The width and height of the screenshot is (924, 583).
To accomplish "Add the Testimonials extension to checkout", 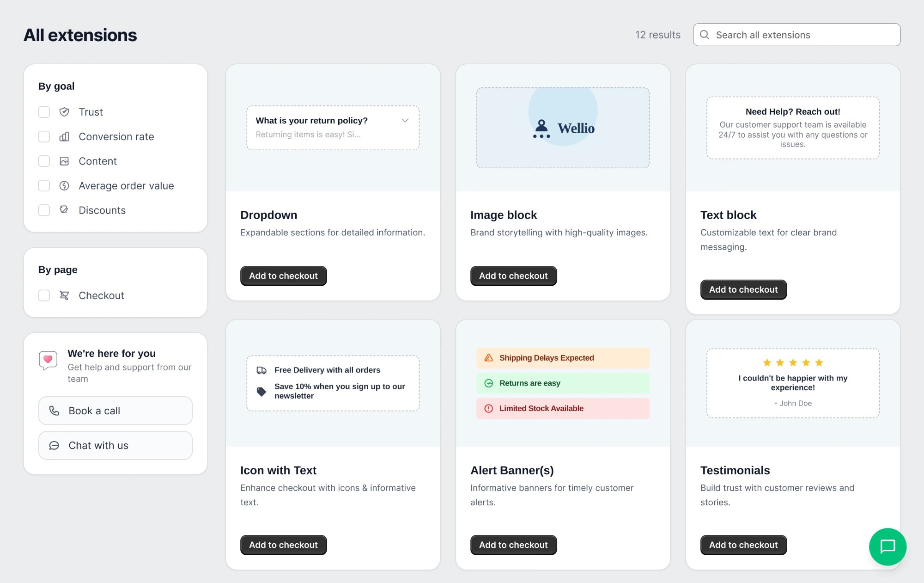I will tap(744, 545).
